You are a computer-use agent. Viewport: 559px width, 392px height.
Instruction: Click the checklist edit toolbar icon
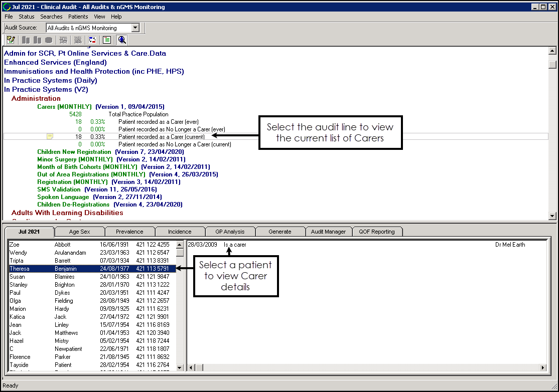point(11,40)
